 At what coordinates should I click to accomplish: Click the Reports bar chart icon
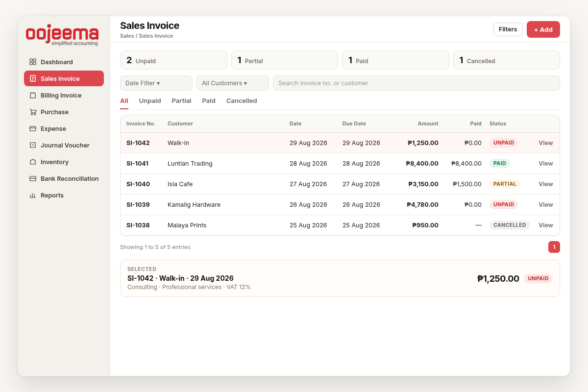pyautogui.click(x=33, y=195)
